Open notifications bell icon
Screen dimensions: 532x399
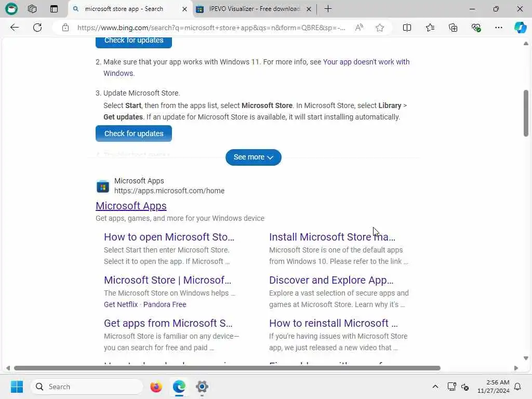point(518,387)
